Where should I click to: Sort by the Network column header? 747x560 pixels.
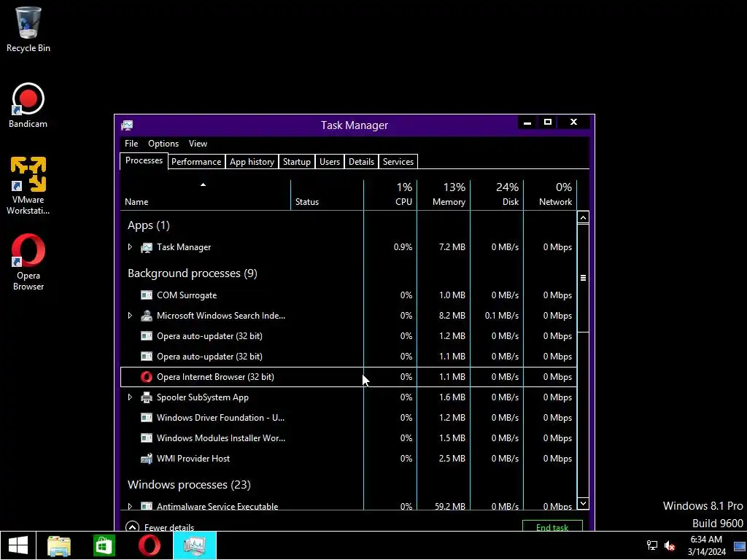tap(550, 195)
